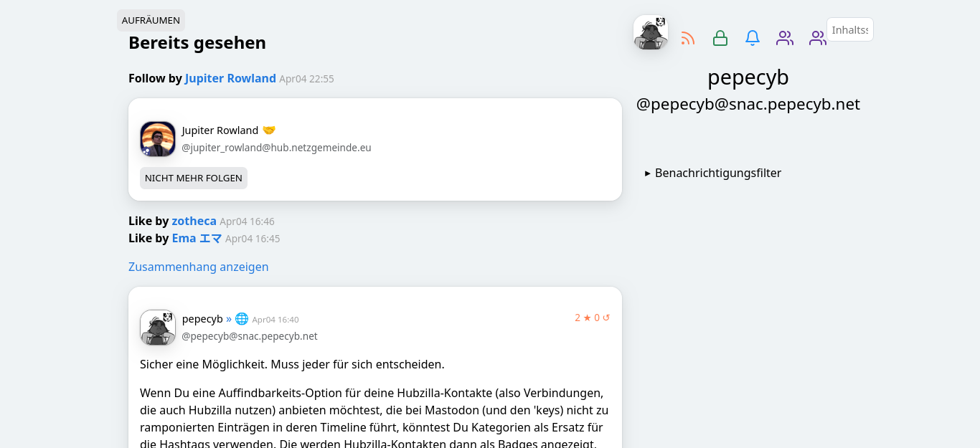
Task: Click the people icon next to the bell
Action: pos(785,38)
